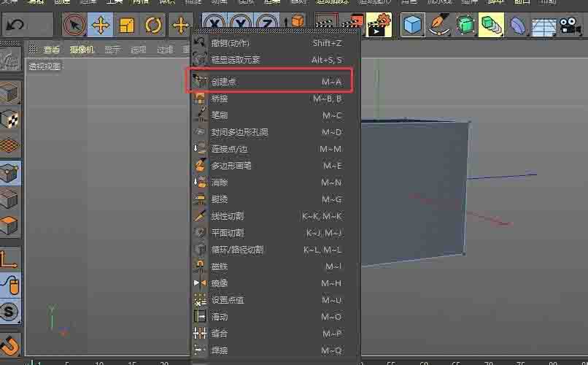Select 桥接 from the context menu

click(276, 99)
